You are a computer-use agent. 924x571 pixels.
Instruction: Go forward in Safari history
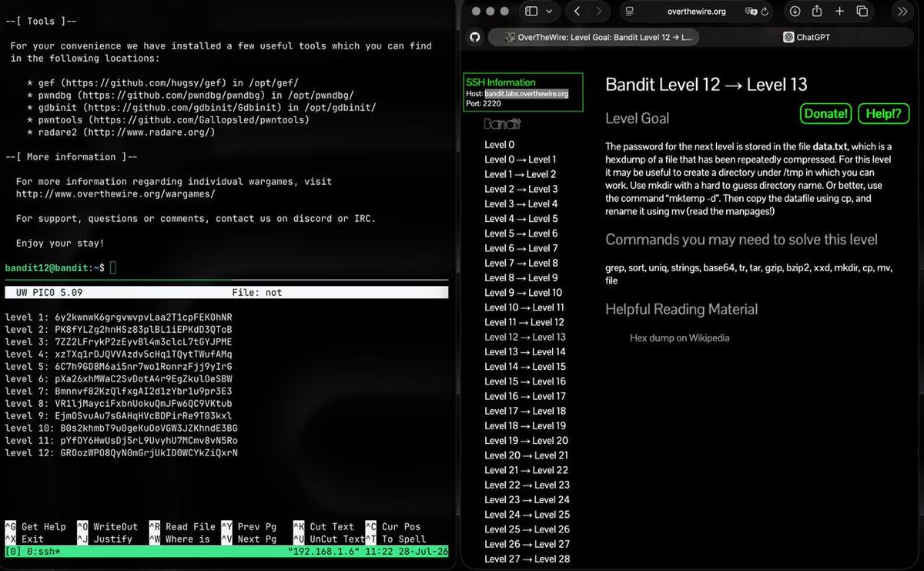[x=599, y=12]
